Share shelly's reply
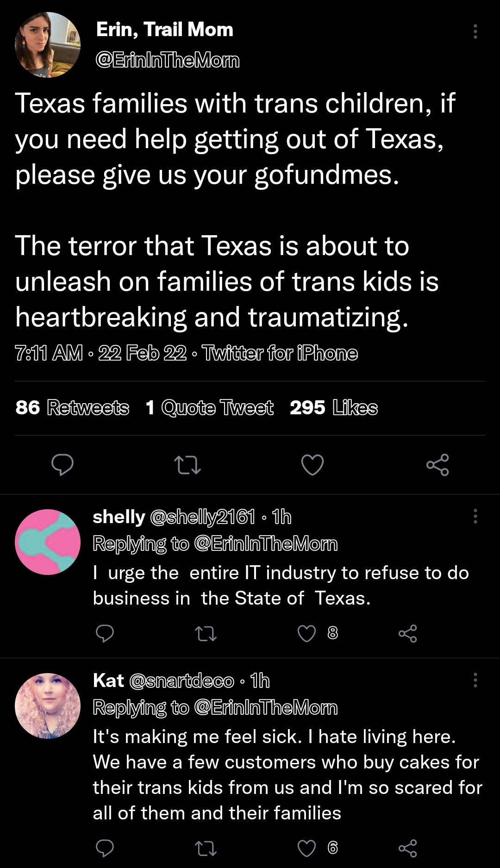Image resolution: width=500 pixels, height=868 pixels. click(x=407, y=633)
